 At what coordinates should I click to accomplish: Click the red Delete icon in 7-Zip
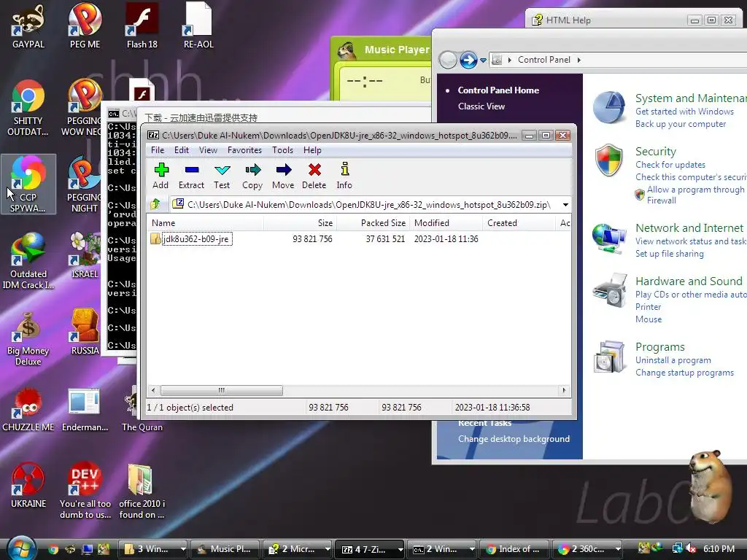[314, 176]
